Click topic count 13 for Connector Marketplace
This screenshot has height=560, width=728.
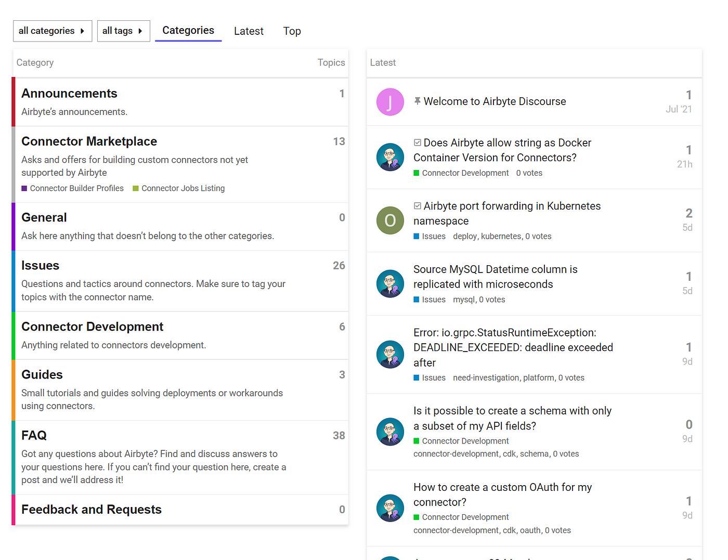[339, 141]
